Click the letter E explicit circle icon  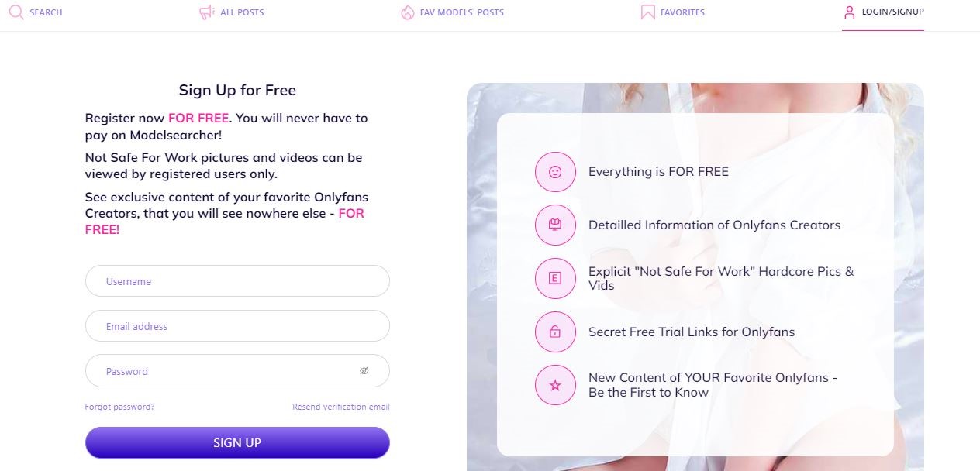click(x=555, y=278)
